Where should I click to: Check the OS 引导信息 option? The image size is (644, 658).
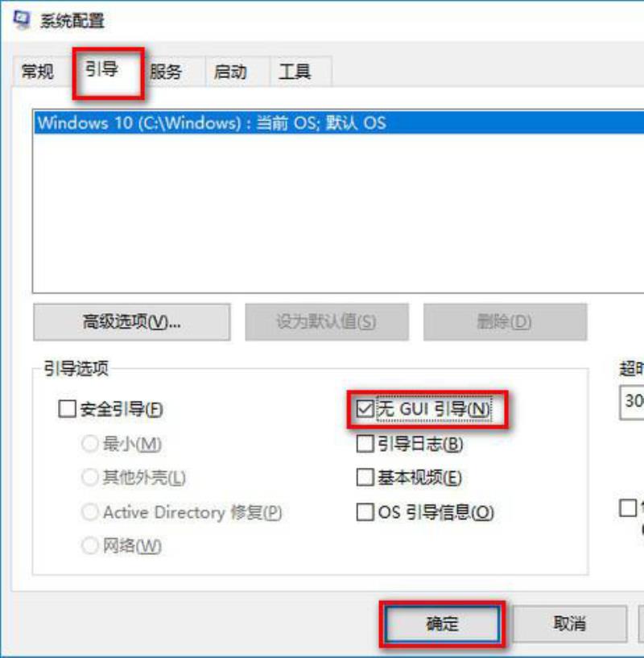365,512
